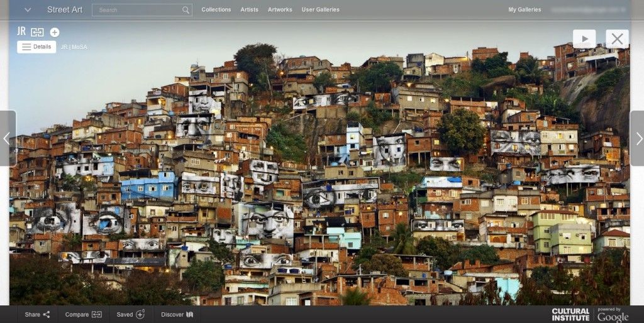644x323 pixels.
Task: Start slideshow with the play button
Action: point(584,39)
